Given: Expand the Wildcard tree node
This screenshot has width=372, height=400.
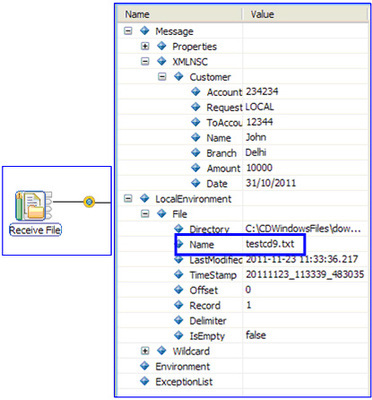Looking at the screenshot, I should [x=145, y=351].
